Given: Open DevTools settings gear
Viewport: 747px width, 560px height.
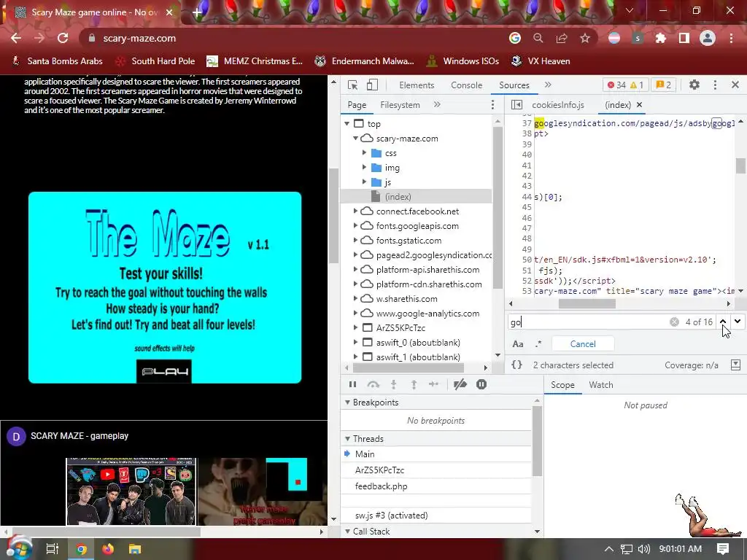Looking at the screenshot, I should coord(694,85).
